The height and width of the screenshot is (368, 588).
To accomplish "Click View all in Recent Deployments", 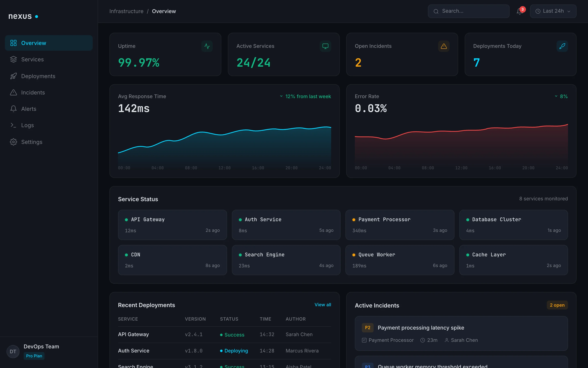I will click(x=323, y=305).
